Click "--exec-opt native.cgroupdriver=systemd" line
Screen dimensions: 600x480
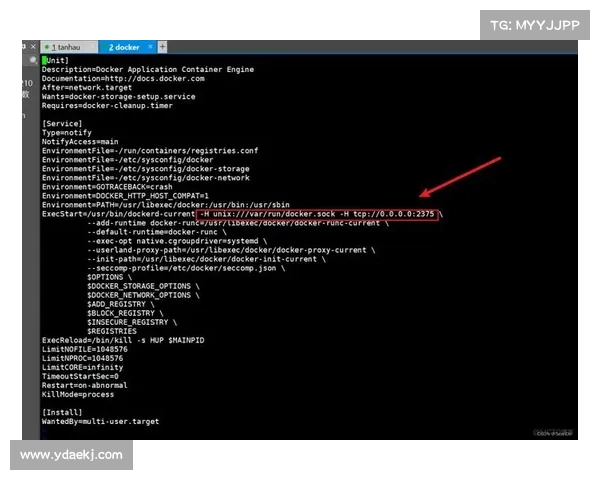[x=177, y=241]
